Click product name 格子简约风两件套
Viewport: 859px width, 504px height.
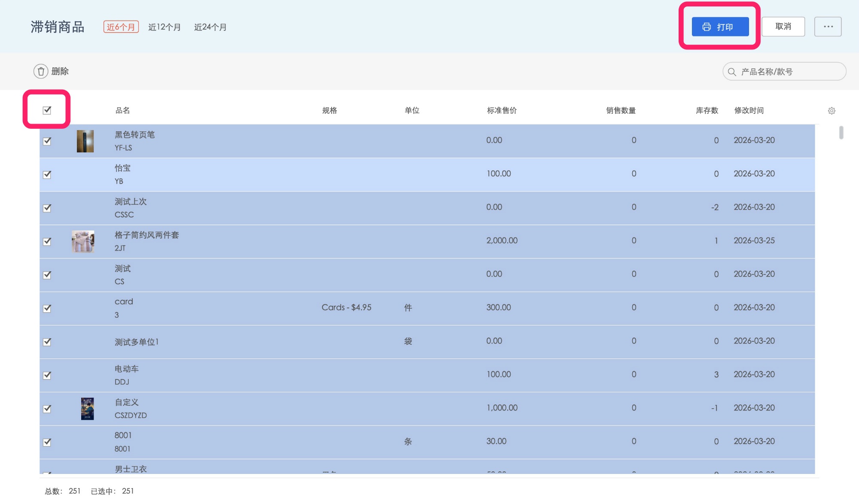point(147,235)
